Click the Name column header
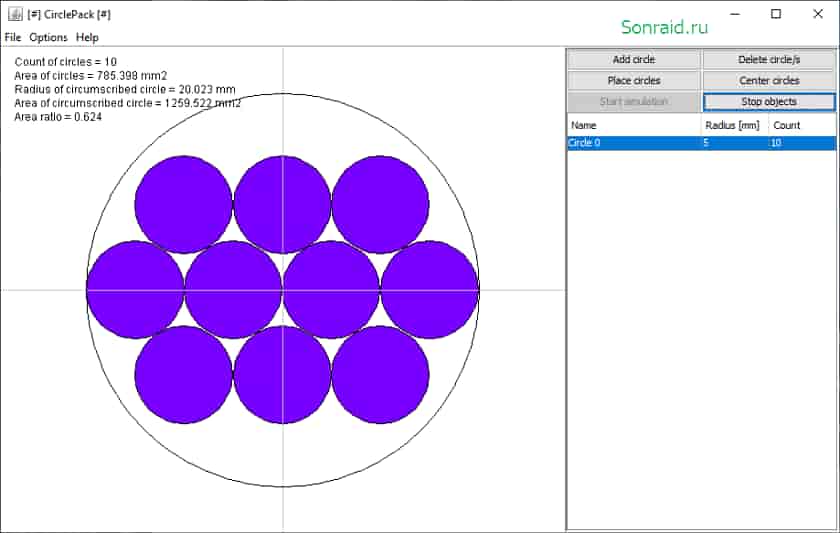Viewport: 840px width, 533px height. (634, 125)
